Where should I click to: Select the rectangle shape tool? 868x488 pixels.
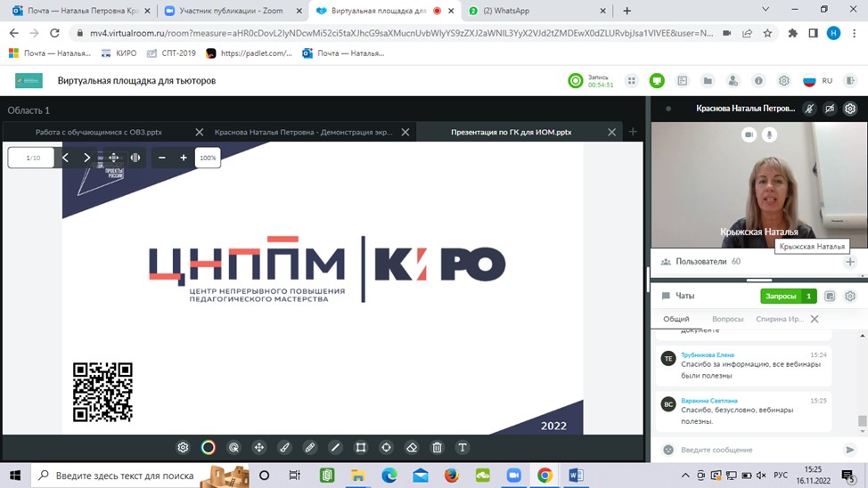point(361,448)
